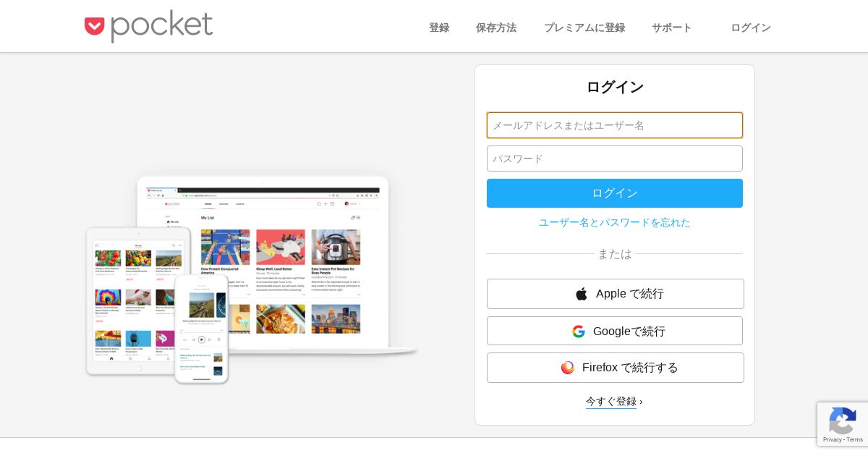Click the devices promotional image
This screenshot has height=456, width=868.
coord(252,279)
